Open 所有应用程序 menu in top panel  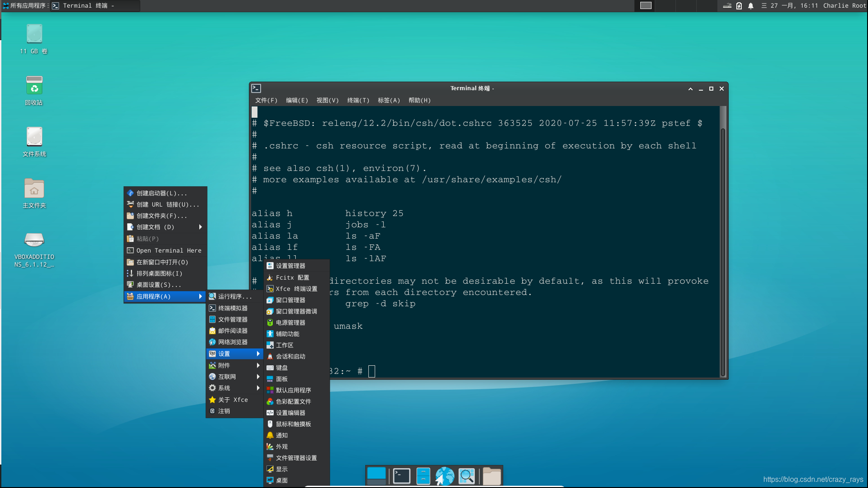click(x=25, y=5)
